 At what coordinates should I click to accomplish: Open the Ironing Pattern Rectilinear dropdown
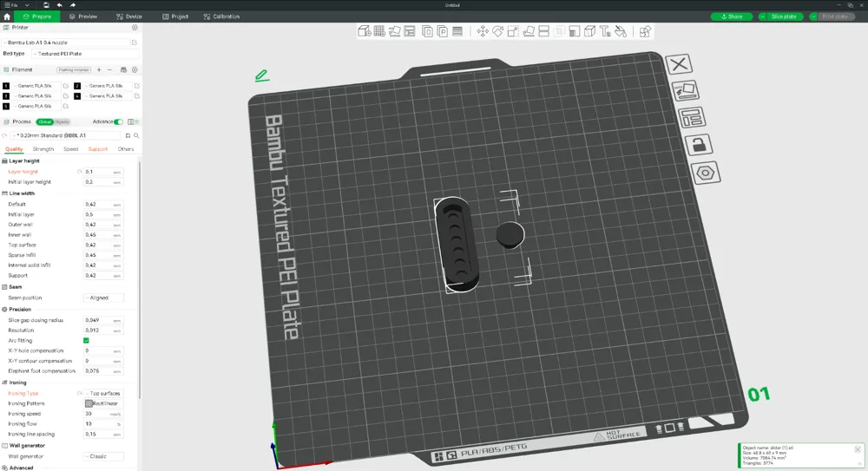pyautogui.click(x=103, y=403)
